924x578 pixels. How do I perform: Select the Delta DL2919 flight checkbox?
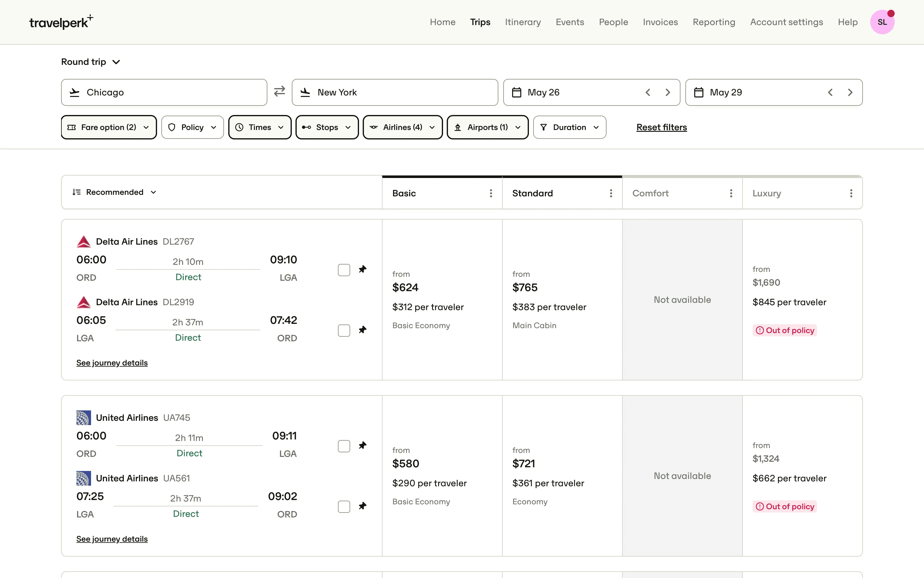pyautogui.click(x=344, y=331)
